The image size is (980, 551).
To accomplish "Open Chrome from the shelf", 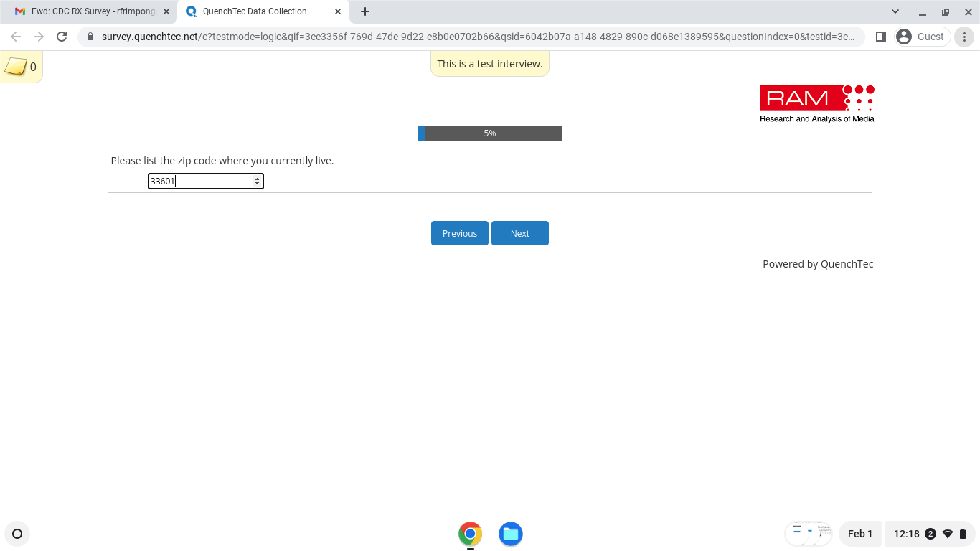I will pyautogui.click(x=470, y=534).
